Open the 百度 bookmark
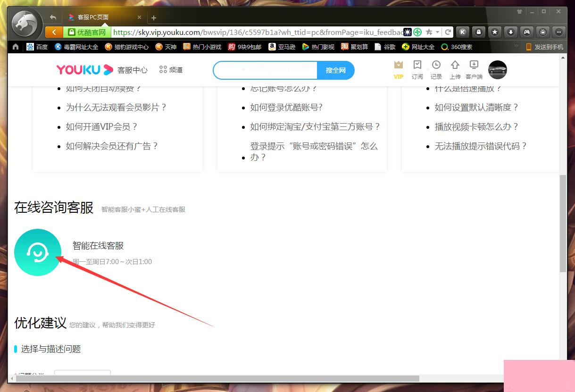Screen dimensions: 575x392 pos(37,47)
